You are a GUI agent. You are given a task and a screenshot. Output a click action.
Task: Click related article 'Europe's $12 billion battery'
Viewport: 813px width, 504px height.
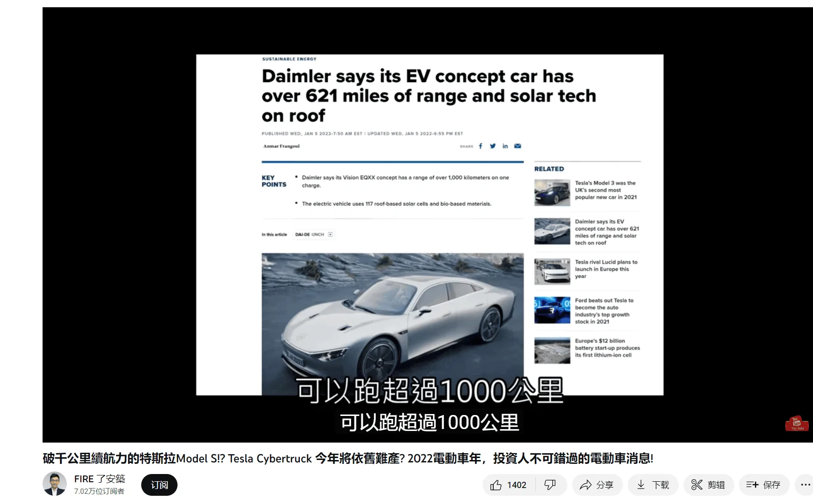pos(607,348)
